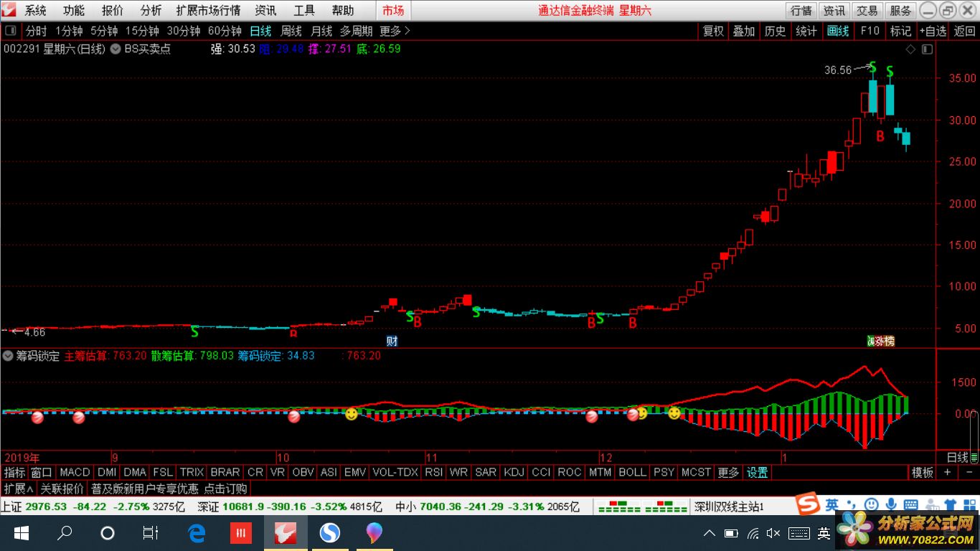980x551 pixels.
Task: Expand the 扩展 panel at bottom
Action: tap(19, 489)
